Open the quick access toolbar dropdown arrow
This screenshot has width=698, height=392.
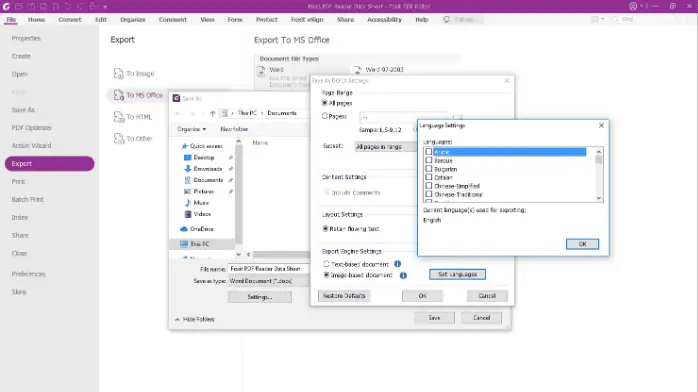[x=105, y=7]
